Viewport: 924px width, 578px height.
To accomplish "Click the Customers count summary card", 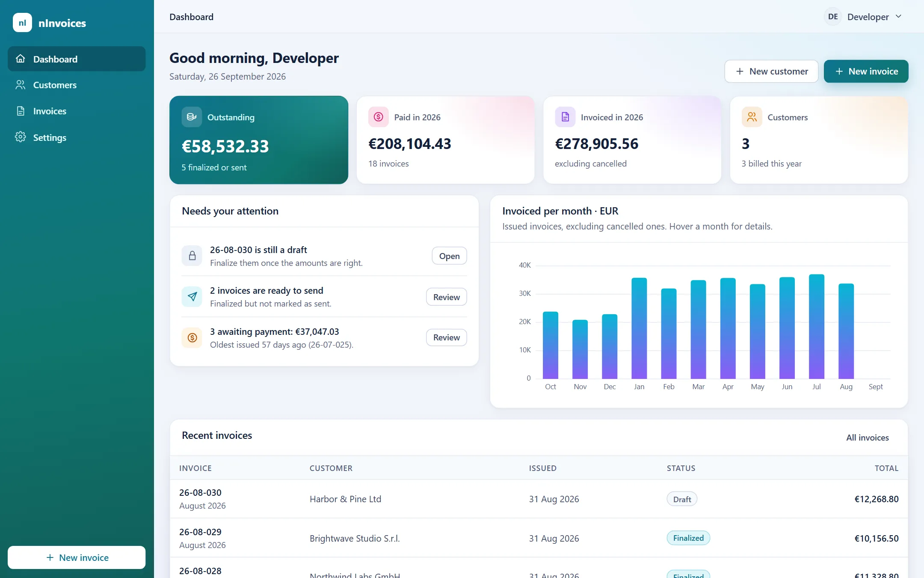I will [x=819, y=140].
